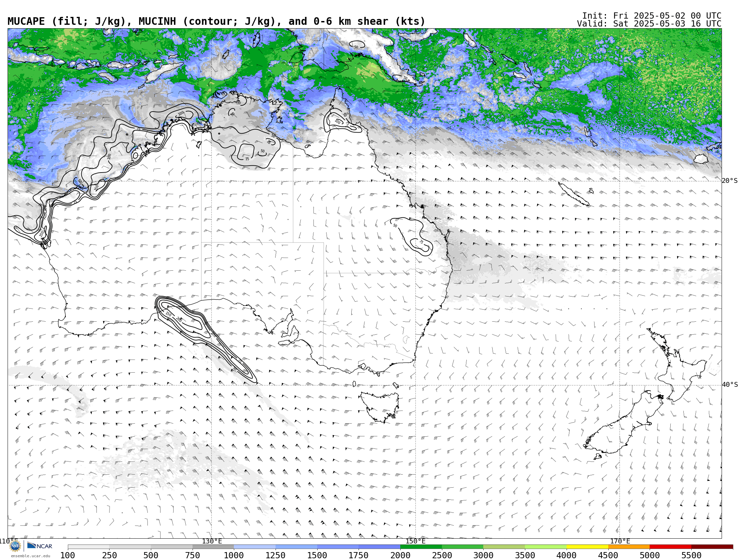Click the elongated MUCINH contours south of Australia
Screen dimensions: 744x560
click(x=206, y=339)
